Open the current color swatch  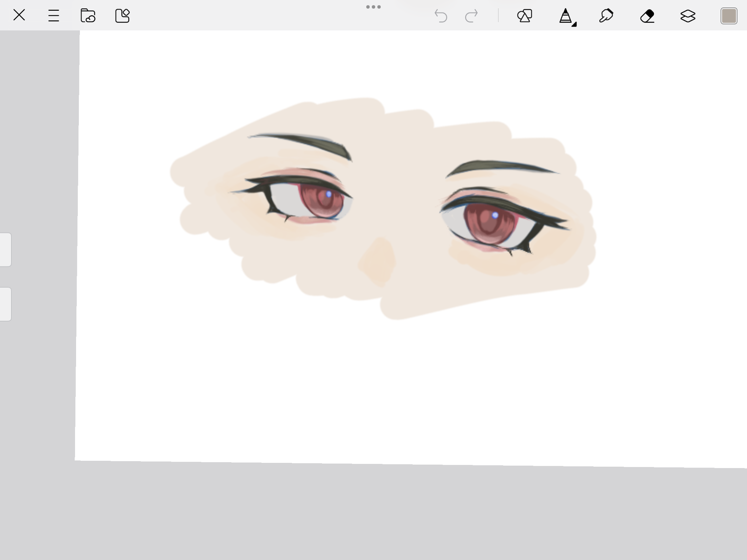pyautogui.click(x=729, y=16)
